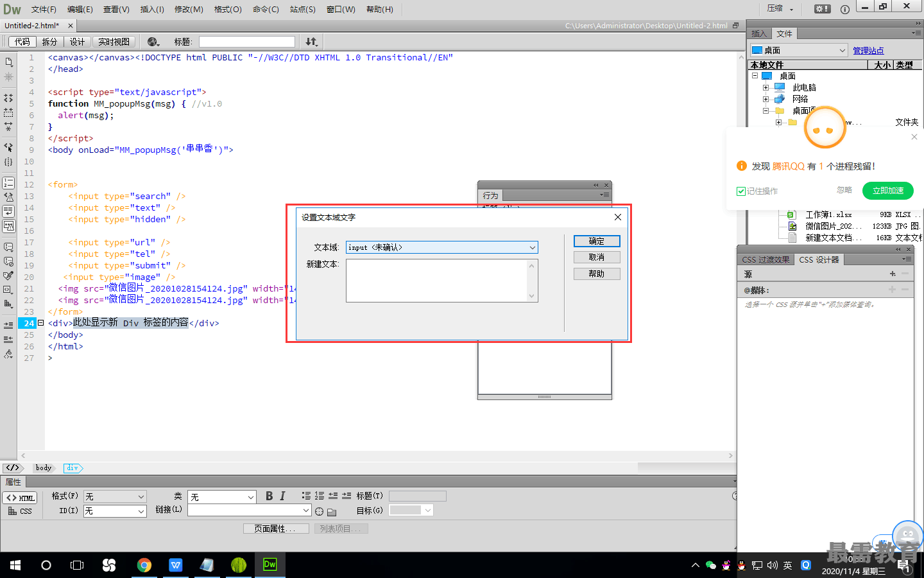Click the collapse selection icon

(x=8, y=112)
